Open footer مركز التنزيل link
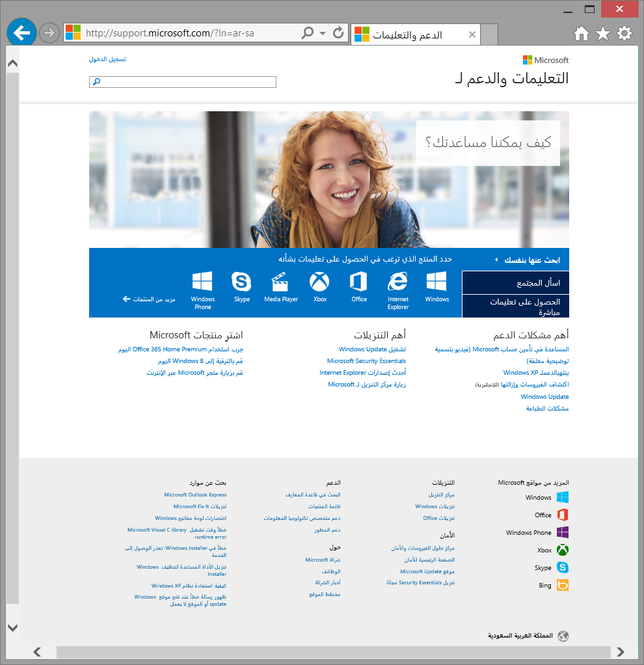 click(441, 495)
